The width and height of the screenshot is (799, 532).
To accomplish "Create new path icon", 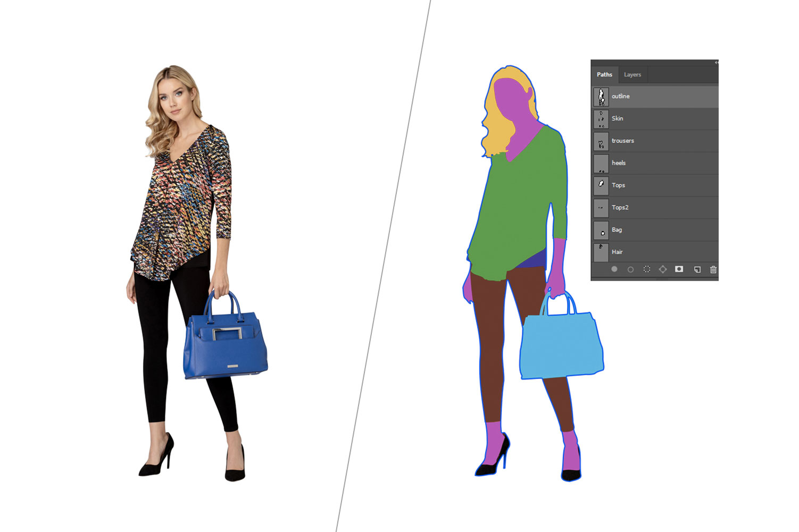I will coord(697,269).
